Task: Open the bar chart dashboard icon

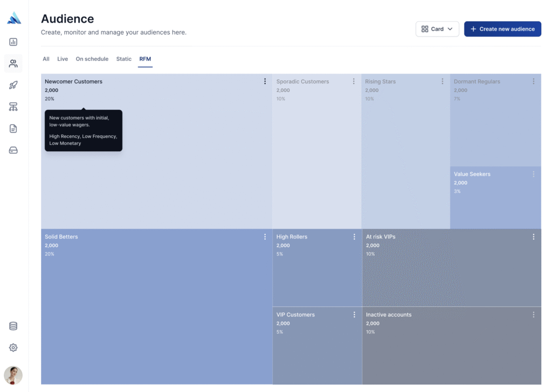Action: [x=13, y=42]
